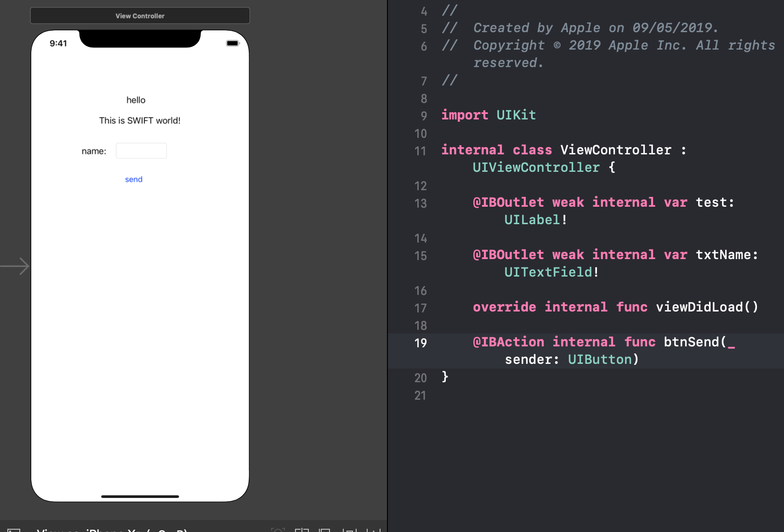Click the blue send button
The width and height of the screenshot is (784, 532).
coord(134,179)
